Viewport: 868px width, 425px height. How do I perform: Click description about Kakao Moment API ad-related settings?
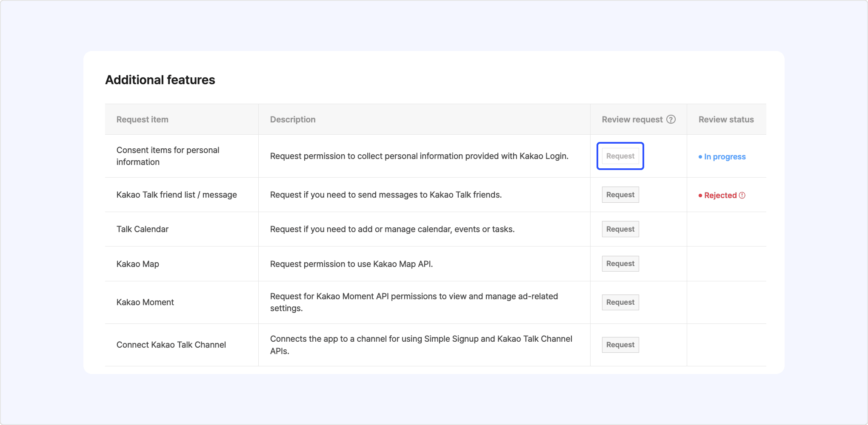pyautogui.click(x=414, y=302)
